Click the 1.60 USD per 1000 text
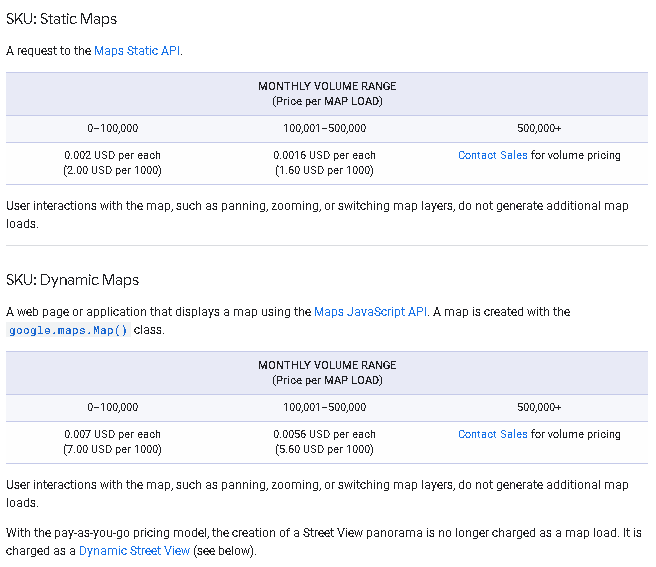Image resolution: width=656 pixels, height=567 pixels. pyautogui.click(x=324, y=170)
